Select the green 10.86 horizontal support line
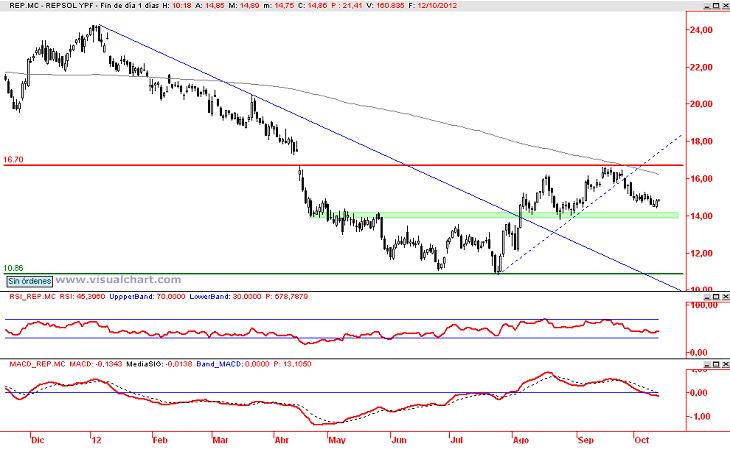Image resolution: width=730 pixels, height=454 pixels. [343, 273]
